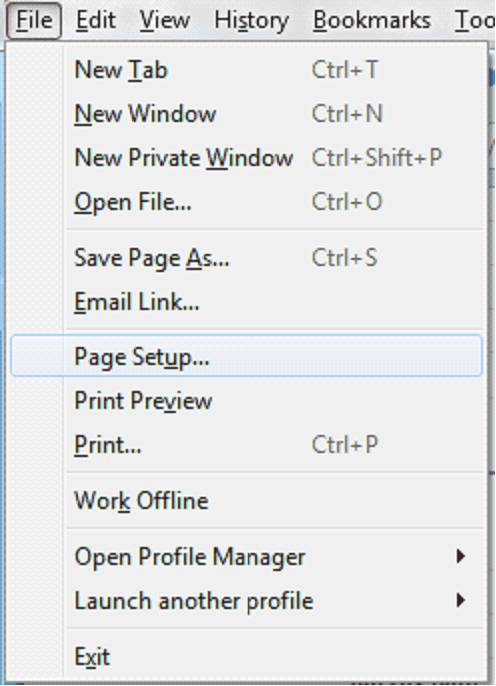The height and width of the screenshot is (686, 496).
Task: Select Print Preview
Action: [x=246, y=401]
